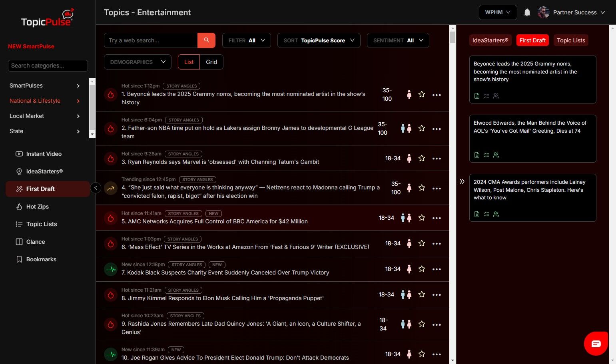616x364 pixels.
Task: Click female demographic icon on Mass Effect topic
Action: tap(409, 243)
